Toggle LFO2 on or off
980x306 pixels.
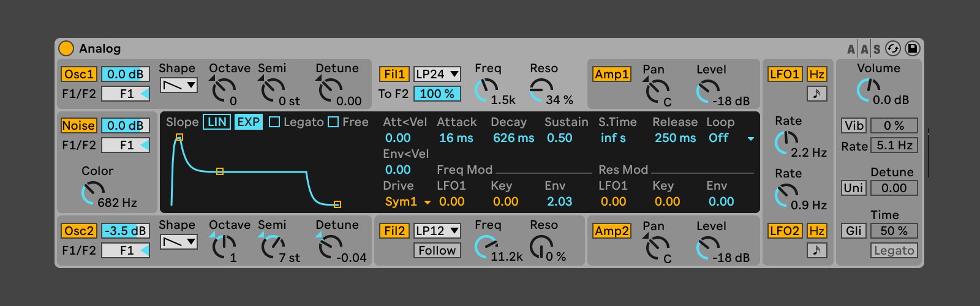click(785, 231)
